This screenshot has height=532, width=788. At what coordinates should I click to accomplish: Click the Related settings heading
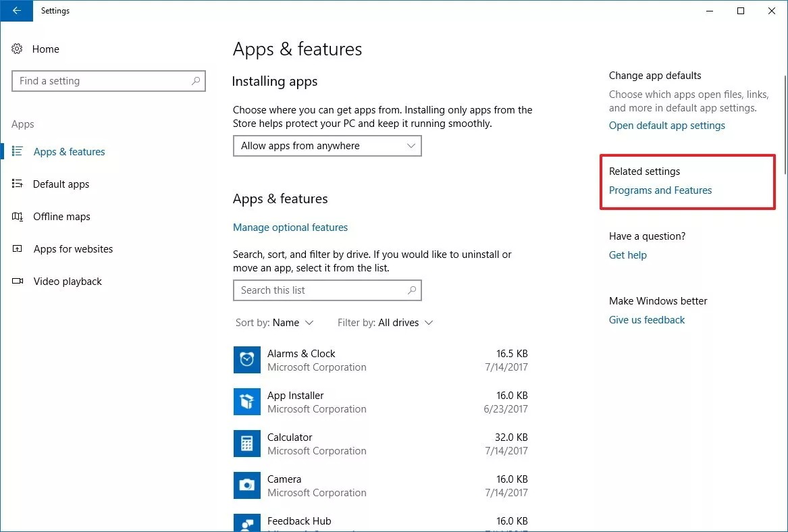point(644,171)
